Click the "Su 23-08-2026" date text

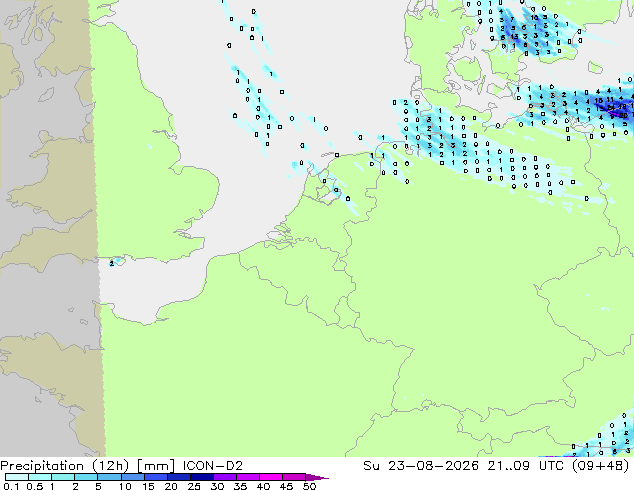tap(421, 466)
